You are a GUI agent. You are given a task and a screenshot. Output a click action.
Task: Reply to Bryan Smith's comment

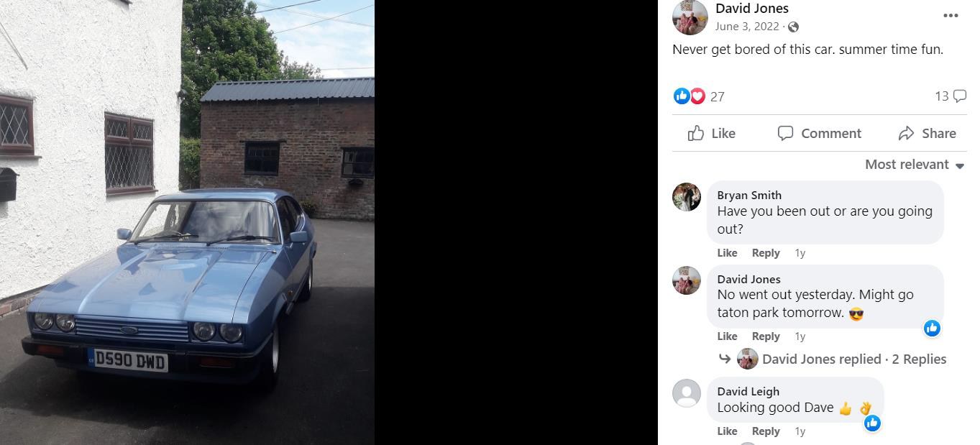tap(766, 253)
